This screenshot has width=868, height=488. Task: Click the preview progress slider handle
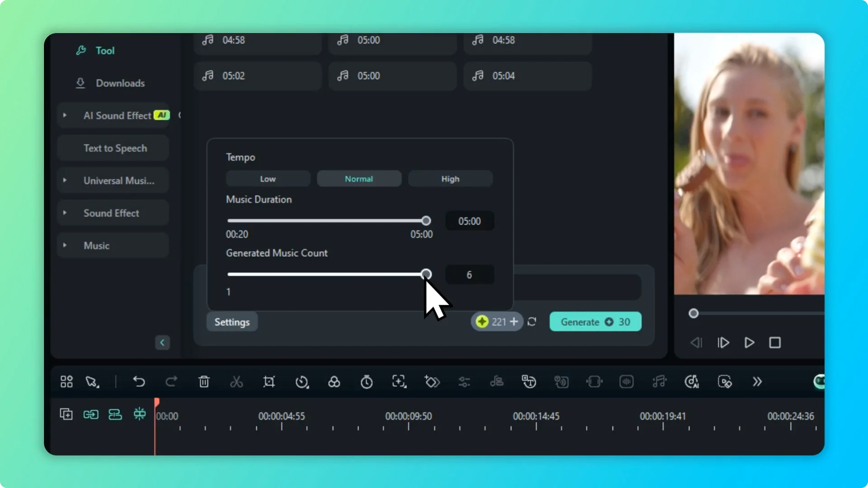tap(693, 313)
